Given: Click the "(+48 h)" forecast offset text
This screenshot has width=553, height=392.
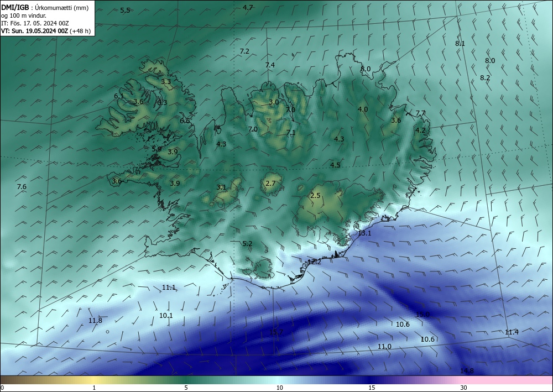Looking at the screenshot, I should (80, 31).
